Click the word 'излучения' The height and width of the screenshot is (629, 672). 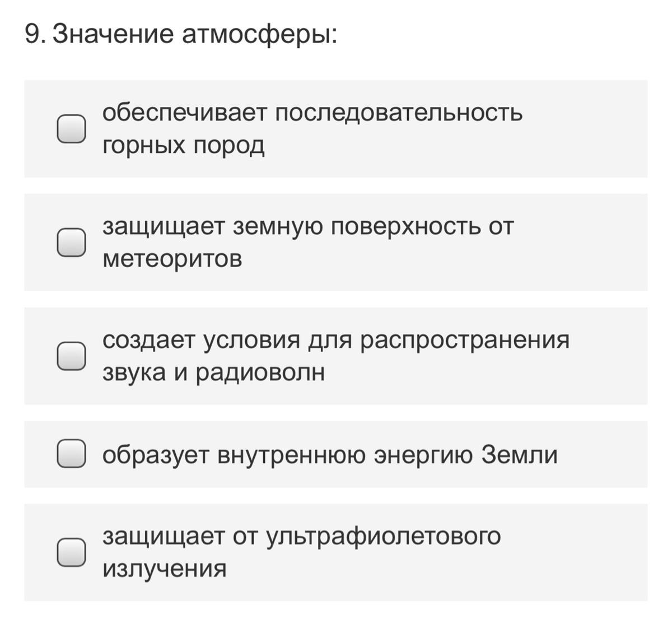pyautogui.click(x=164, y=569)
